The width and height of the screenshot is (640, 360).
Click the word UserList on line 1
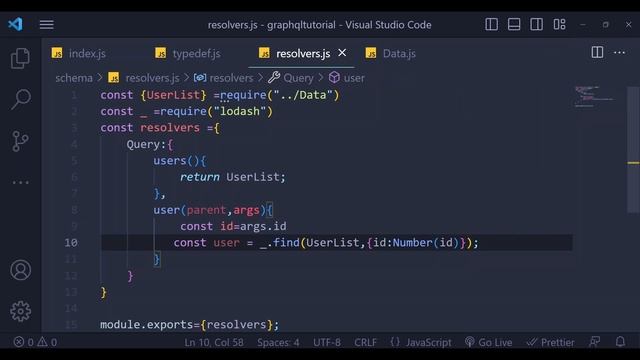point(173,95)
